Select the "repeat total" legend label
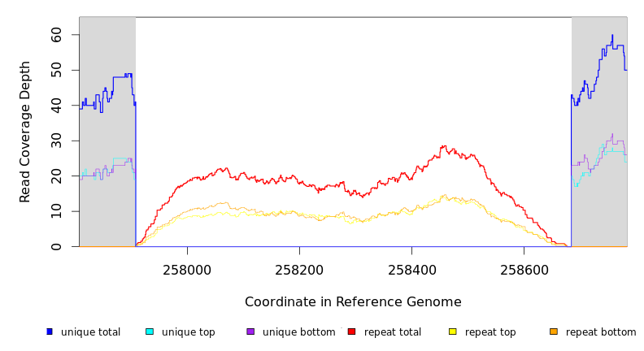Viewport: 644px width, 351px height. coord(393,332)
